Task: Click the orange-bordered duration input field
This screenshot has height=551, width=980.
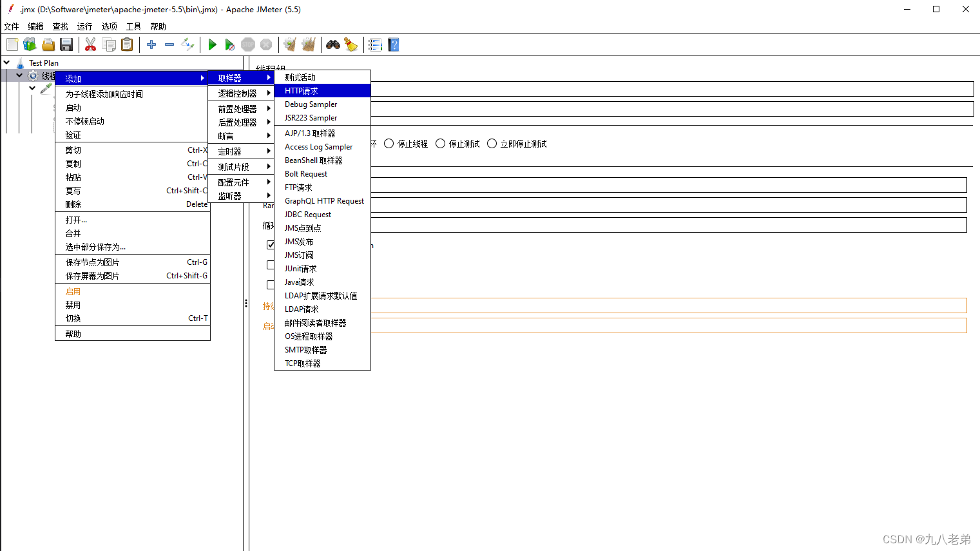Action: [x=669, y=305]
